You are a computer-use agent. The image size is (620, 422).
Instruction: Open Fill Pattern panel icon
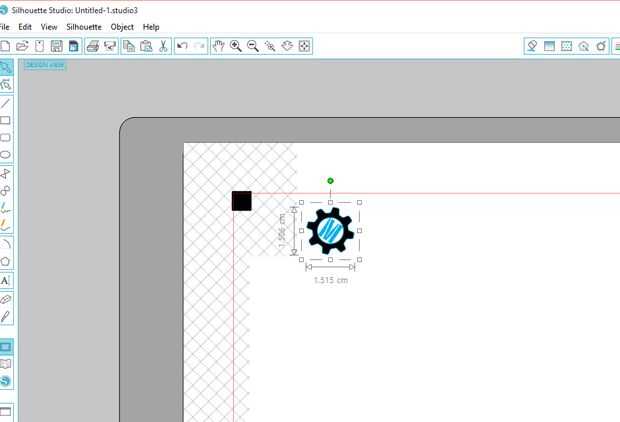coord(566,46)
